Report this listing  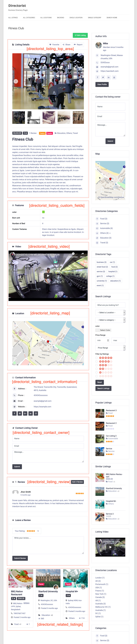tap(78, 45)
